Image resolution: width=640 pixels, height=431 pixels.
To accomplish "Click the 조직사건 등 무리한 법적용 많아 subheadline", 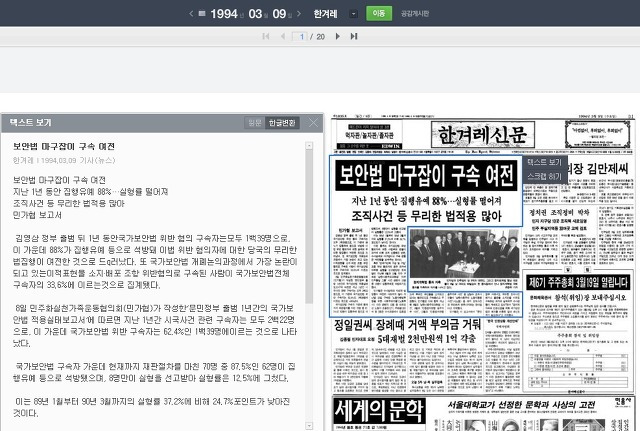I will (426, 216).
